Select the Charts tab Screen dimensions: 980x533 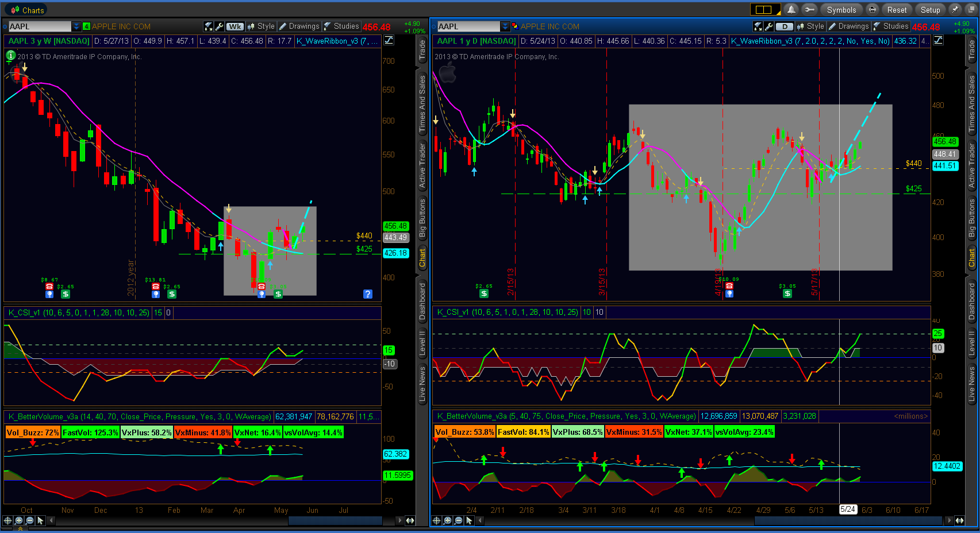(27, 10)
